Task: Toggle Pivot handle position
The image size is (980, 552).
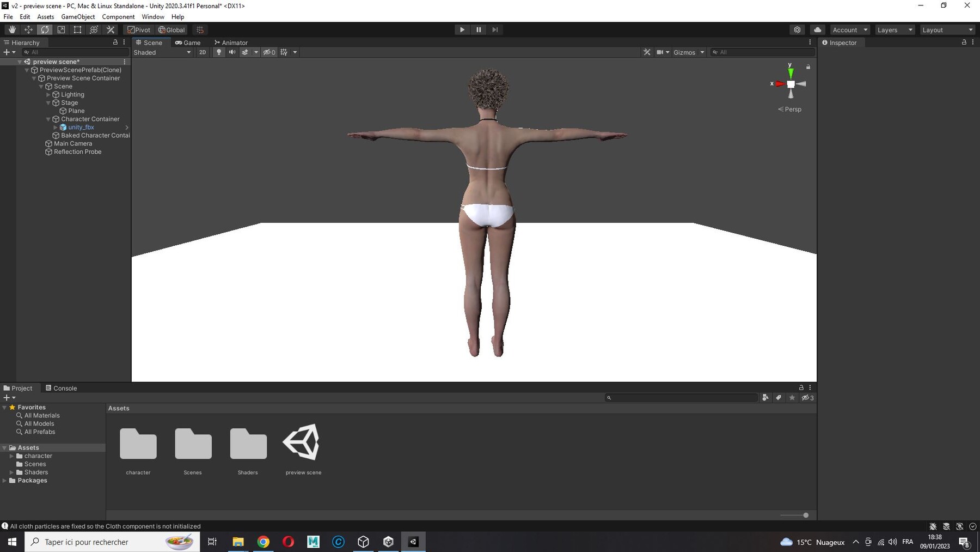Action: pos(139,30)
